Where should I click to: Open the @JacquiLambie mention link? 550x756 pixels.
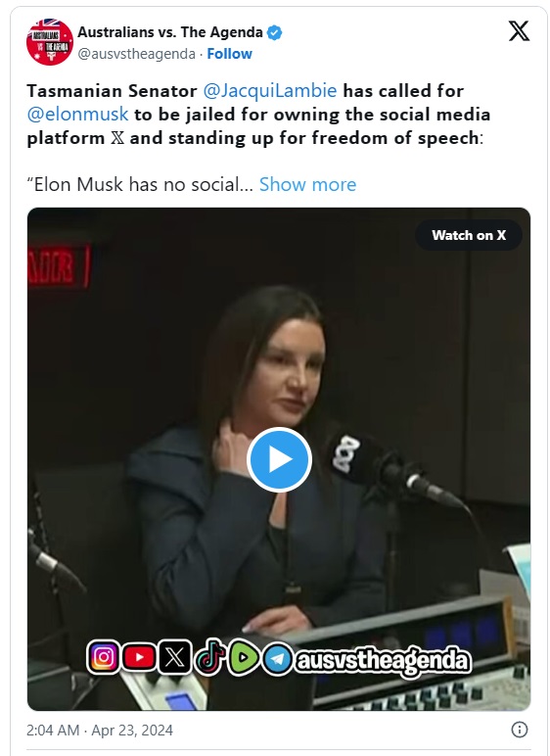(x=270, y=91)
